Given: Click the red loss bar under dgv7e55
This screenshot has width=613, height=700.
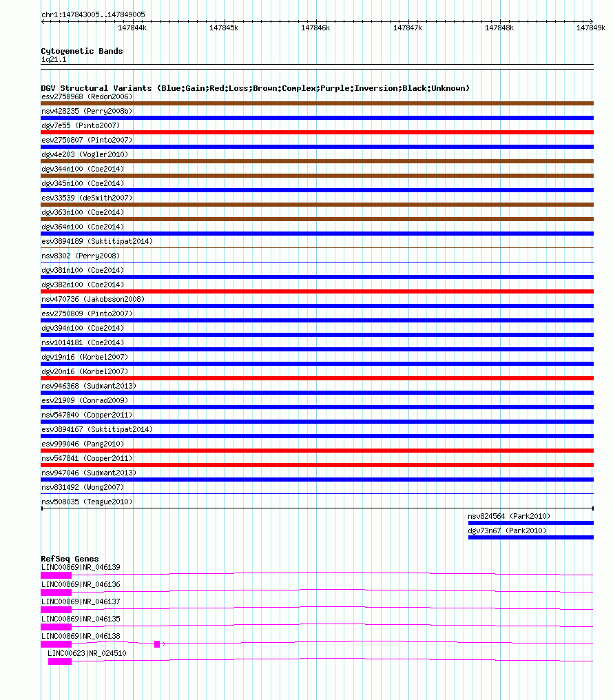Looking at the screenshot, I should tap(318, 132).
